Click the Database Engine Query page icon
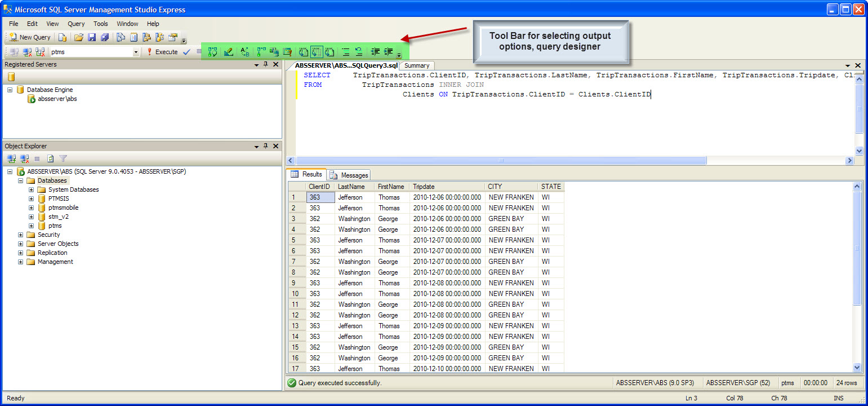868x406 pixels. [62, 37]
